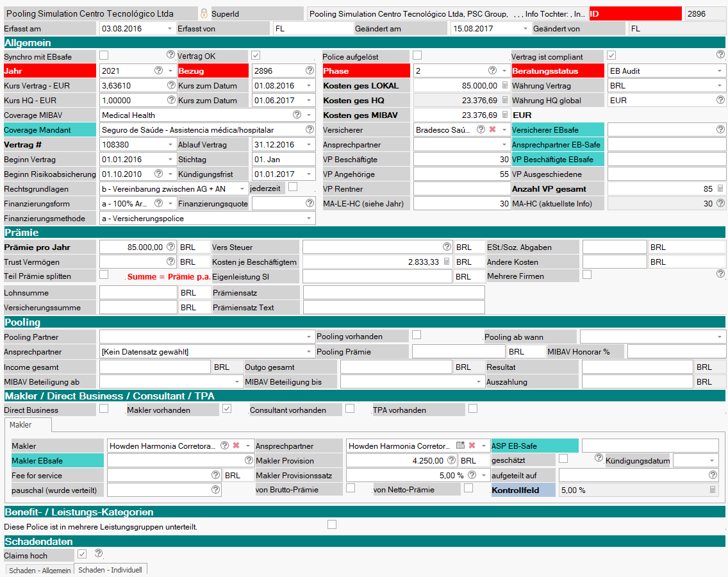The height and width of the screenshot is (577, 728).
Task: Click the Prämie section header
Action: click(x=365, y=232)
